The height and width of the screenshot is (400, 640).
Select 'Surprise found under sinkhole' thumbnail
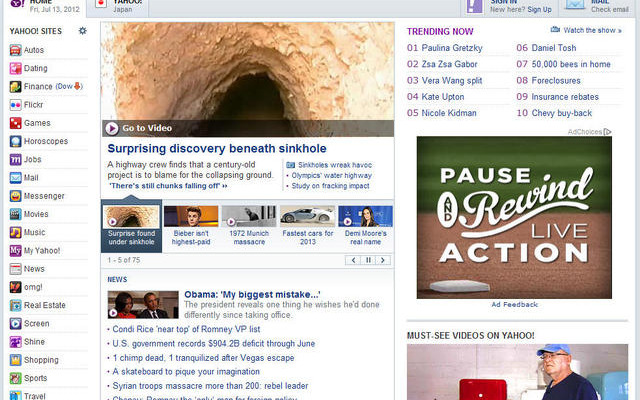[131, 225]
